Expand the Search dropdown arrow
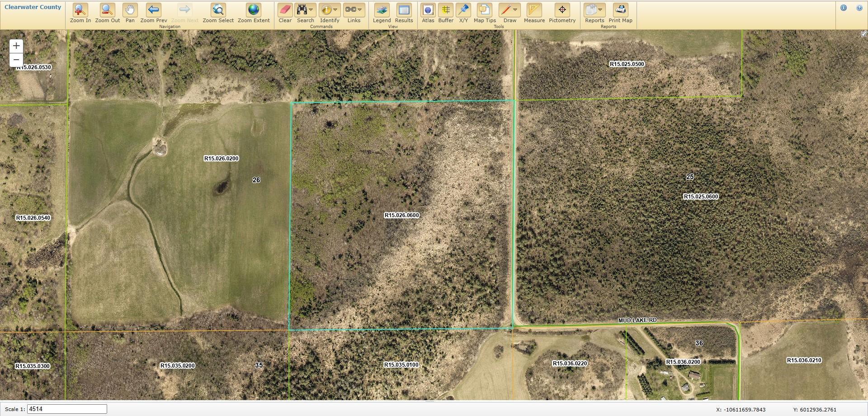 point(311,9)
